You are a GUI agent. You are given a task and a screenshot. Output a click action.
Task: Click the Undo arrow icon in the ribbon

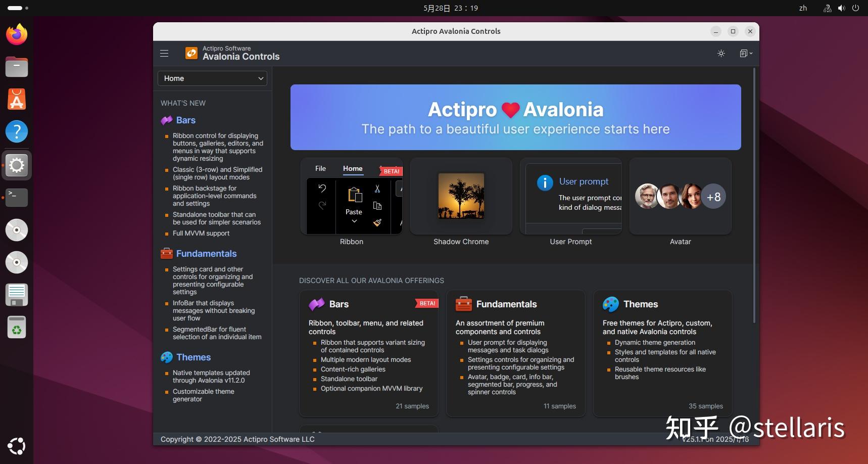tap(322, 188)
